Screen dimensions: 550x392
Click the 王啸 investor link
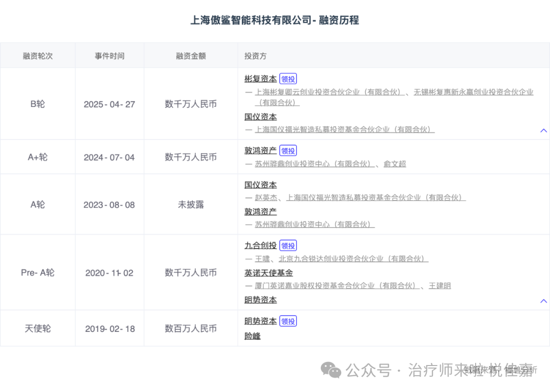click(263, 259)
